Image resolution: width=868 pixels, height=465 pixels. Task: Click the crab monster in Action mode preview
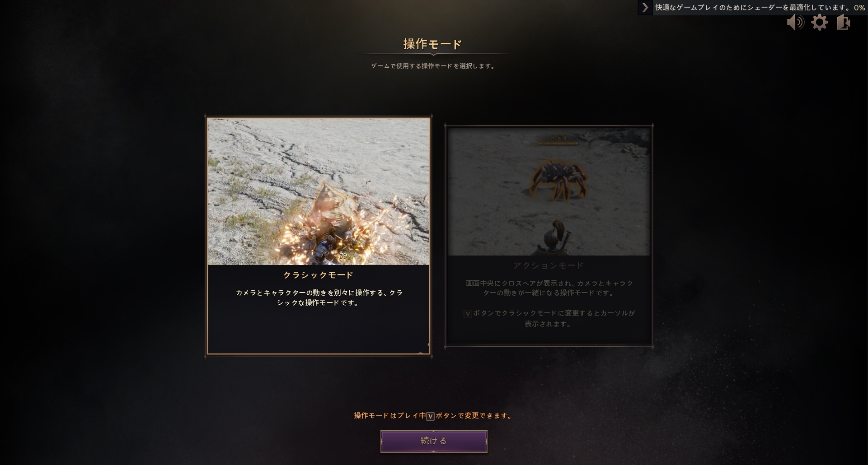pos(558,180)
